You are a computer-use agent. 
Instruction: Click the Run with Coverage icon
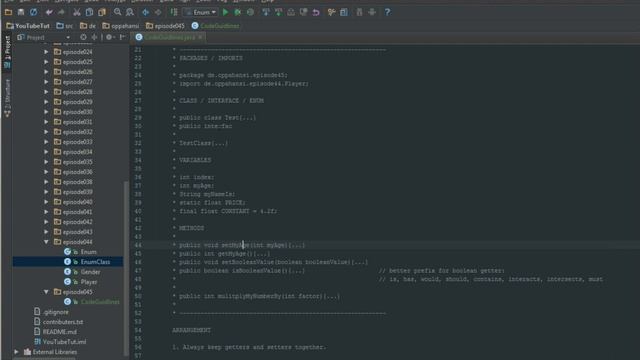pyautogui.click(x=250, y=12)
